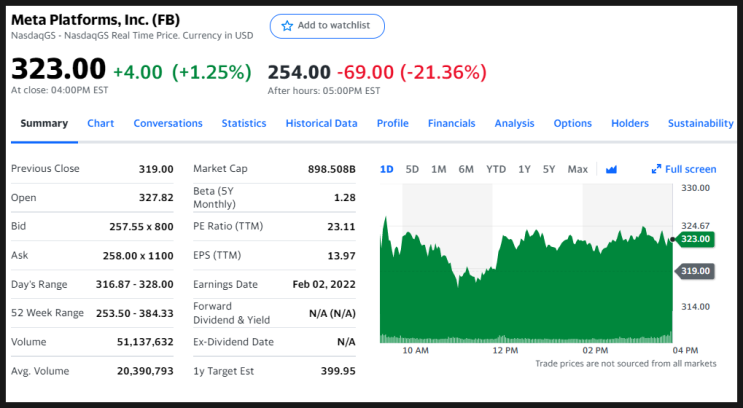The image size is (743, 408).
Task: Switch to the Statistics tab
Action: tap(244, 123)
